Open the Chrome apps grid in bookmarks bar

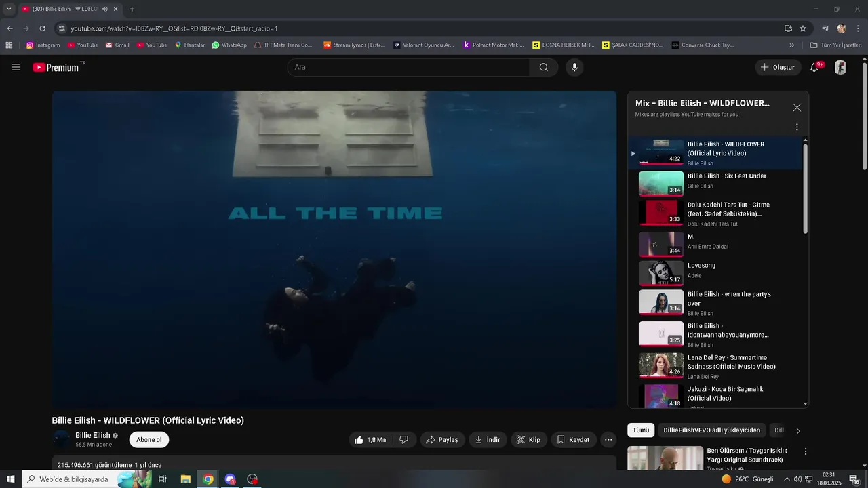coord(9,45)
